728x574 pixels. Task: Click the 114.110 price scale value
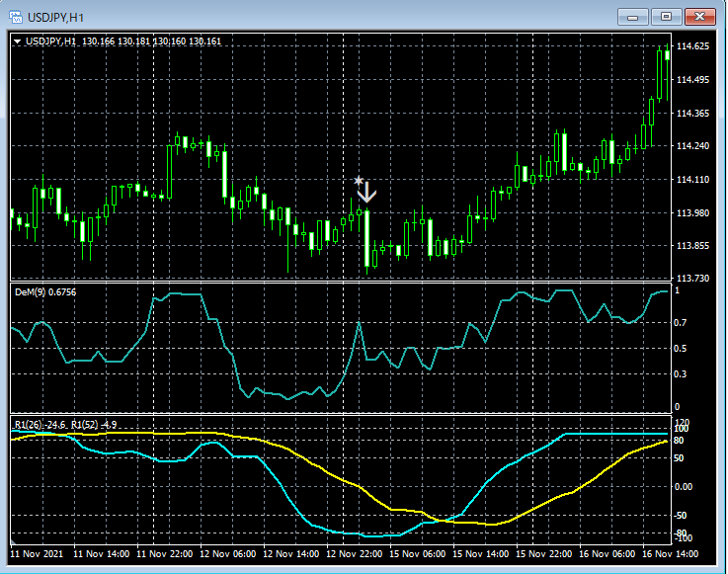tap(693, 179)
